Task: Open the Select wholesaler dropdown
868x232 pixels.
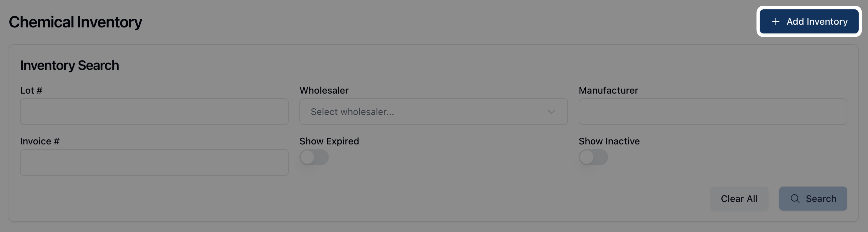Action: [428, 112]
